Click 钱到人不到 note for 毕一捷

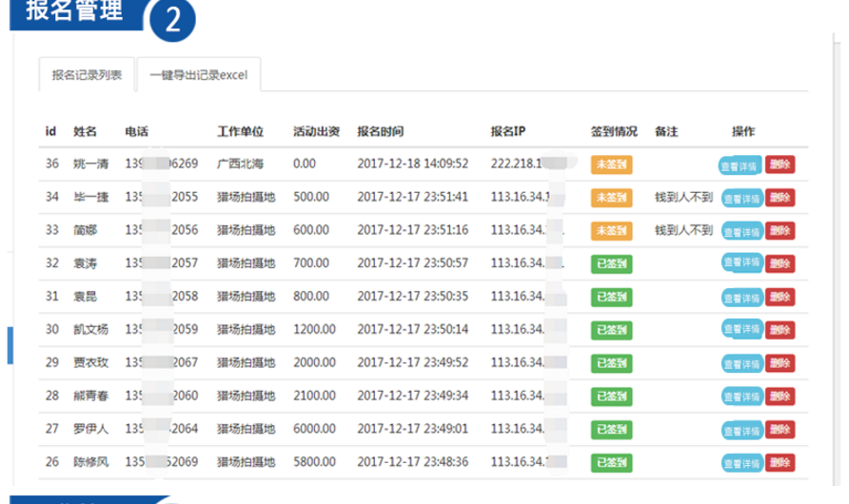tap(683, 197)
